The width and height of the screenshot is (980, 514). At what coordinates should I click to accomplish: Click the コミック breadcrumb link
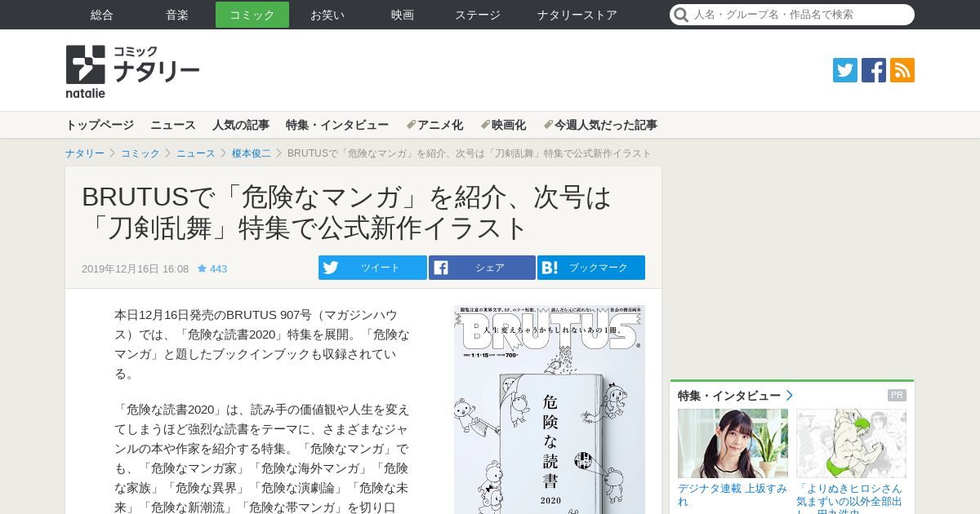point(140,153)
